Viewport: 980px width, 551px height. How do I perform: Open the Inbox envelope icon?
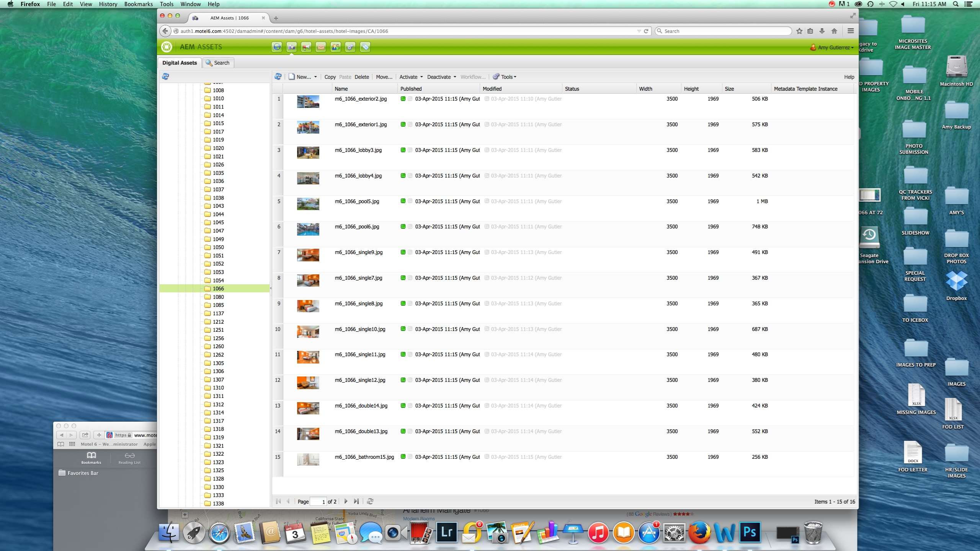[321, 47]
